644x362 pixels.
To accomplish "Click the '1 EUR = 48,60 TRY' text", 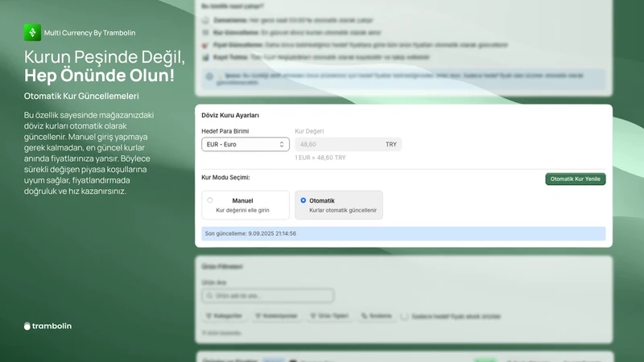I will pyautogui.click(x=320, y=158).
